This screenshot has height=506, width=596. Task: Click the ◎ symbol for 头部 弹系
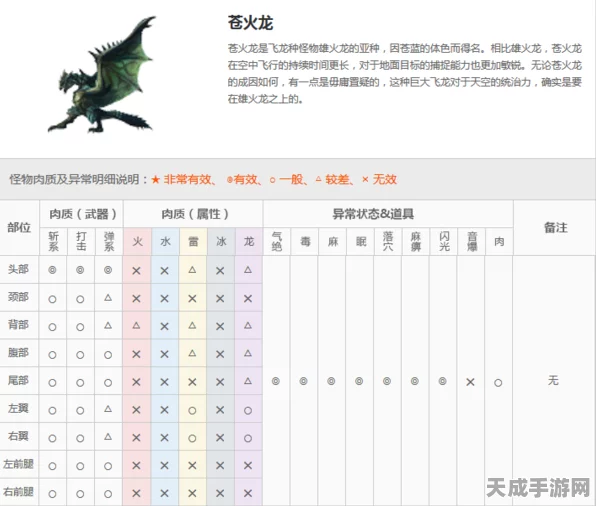tap(108, 270)
